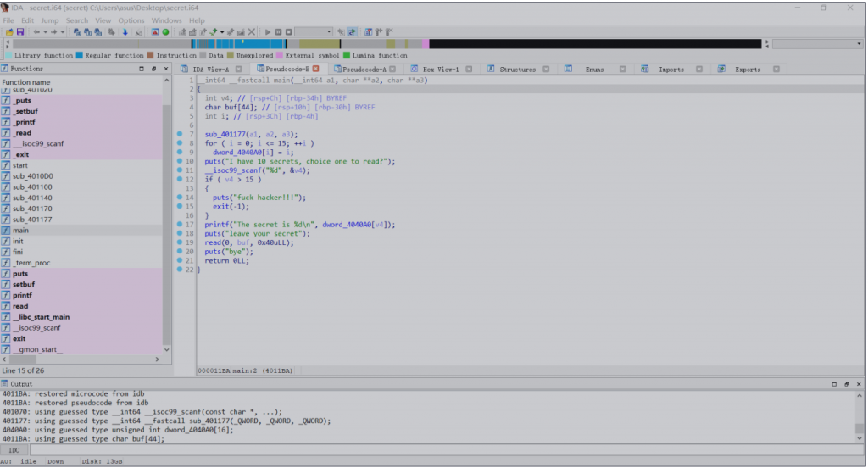The height and width of the screenshot is (468, 868).
Task: Click the IDC language selector button
Action: (14, 450)
